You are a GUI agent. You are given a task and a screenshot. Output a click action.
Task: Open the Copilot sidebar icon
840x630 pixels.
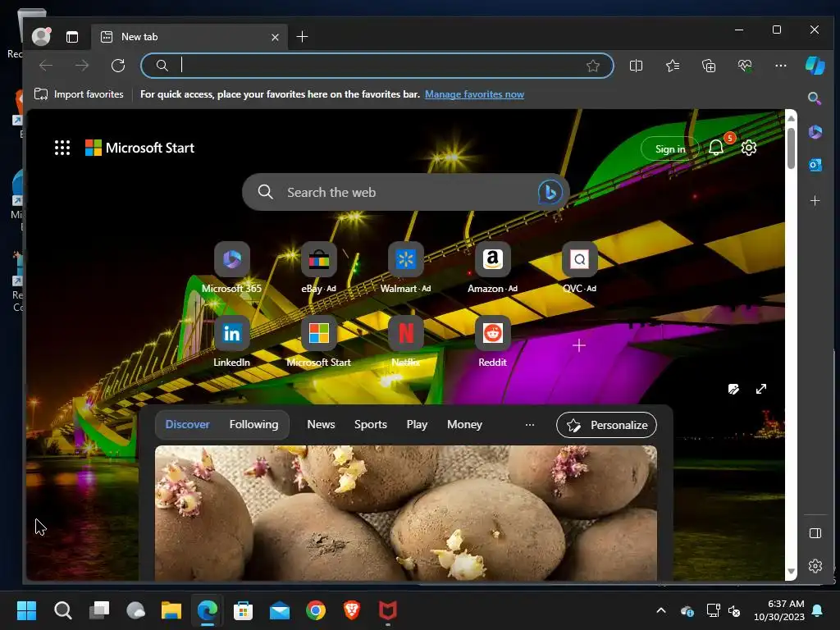click(815, 66)
